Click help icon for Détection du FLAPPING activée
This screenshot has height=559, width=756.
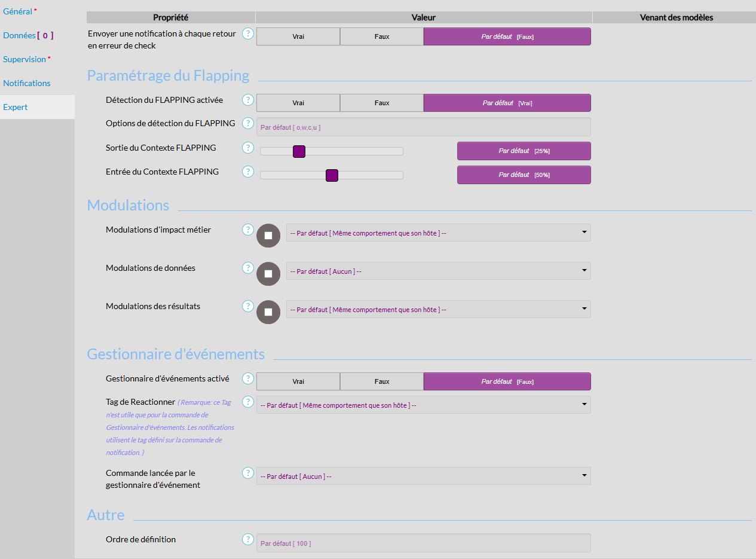click(x=248, y=100)
